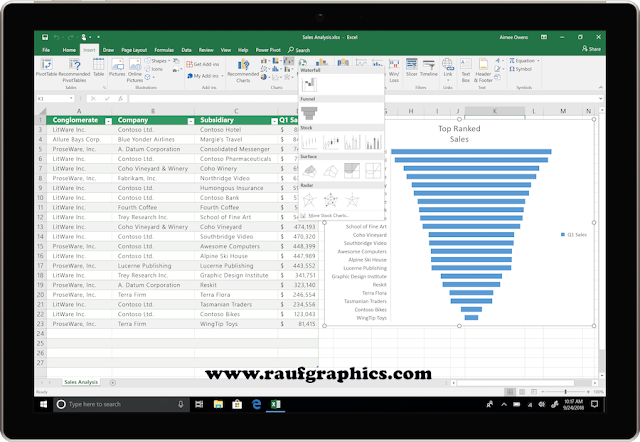The width and height of the screenshot is (640, 442).
Task: Select the Volume-High-Low-Close stock chart
Action: [352, 142]
